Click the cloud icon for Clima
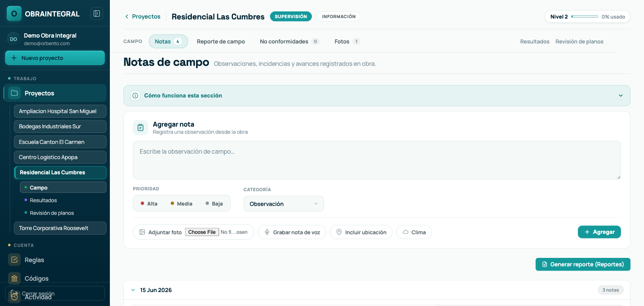Screen dimensions: 644x306 click(x=406, y=232)
